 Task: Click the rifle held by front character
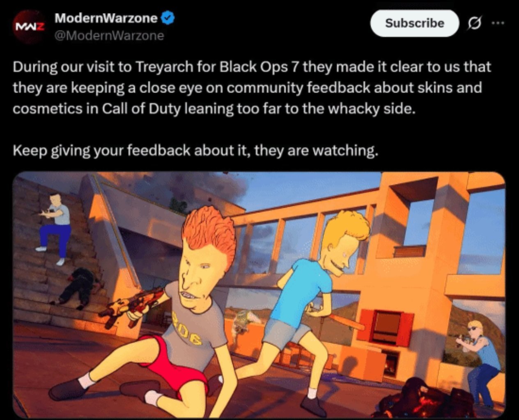[131, 306]
